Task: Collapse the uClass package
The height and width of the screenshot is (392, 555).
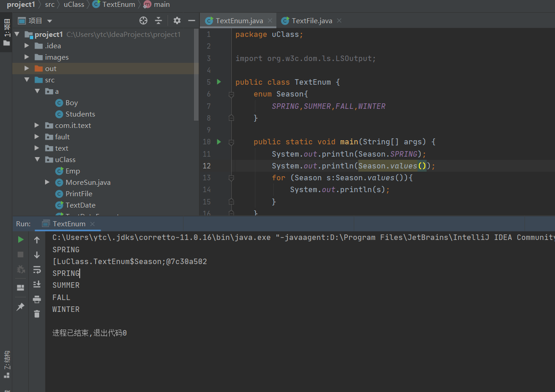Action: tap(37, 159)
